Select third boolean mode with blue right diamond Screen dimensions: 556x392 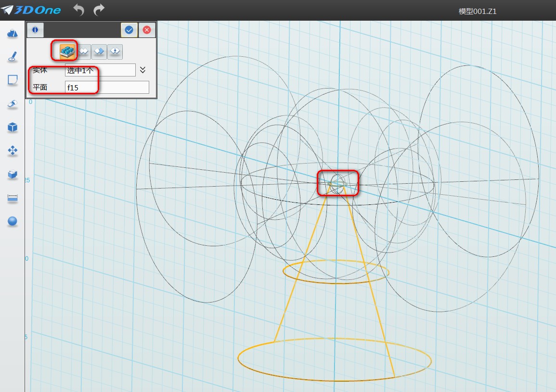(99, 51)
